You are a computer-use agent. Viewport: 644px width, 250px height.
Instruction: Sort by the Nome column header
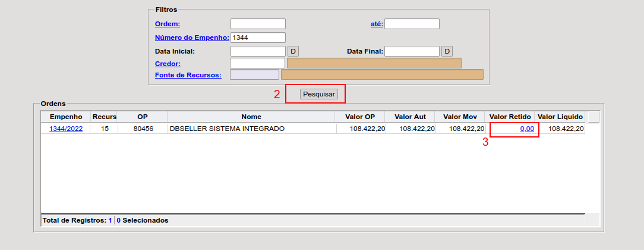251,117
